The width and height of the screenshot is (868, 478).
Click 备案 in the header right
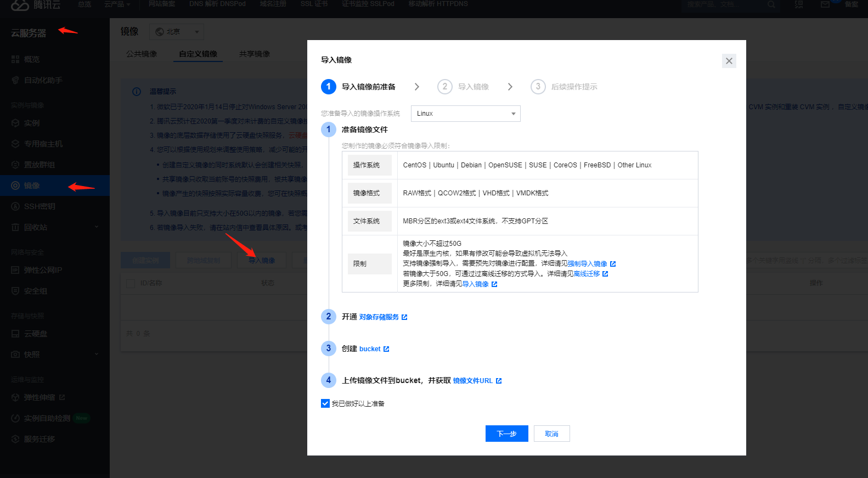point(852,4)
